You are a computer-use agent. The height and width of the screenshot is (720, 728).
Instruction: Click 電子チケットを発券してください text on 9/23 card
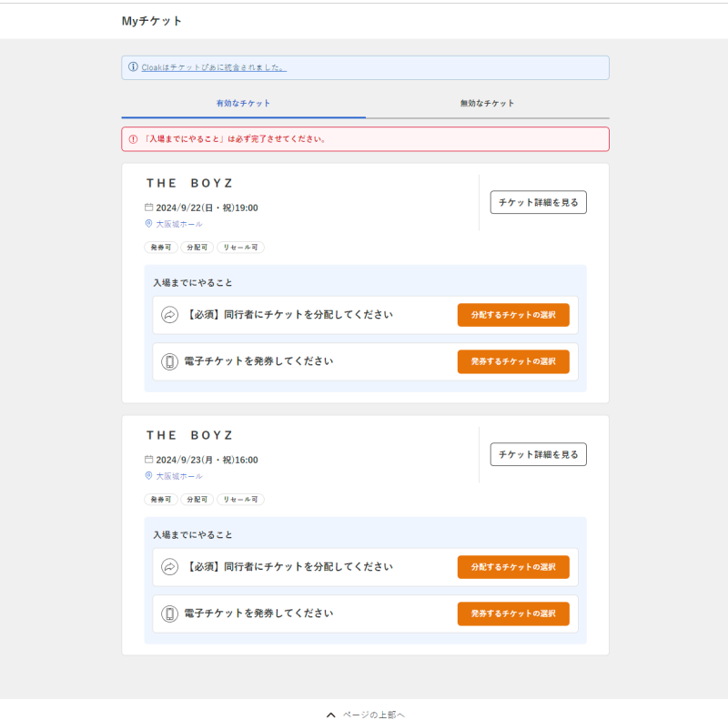coord(258,614)
